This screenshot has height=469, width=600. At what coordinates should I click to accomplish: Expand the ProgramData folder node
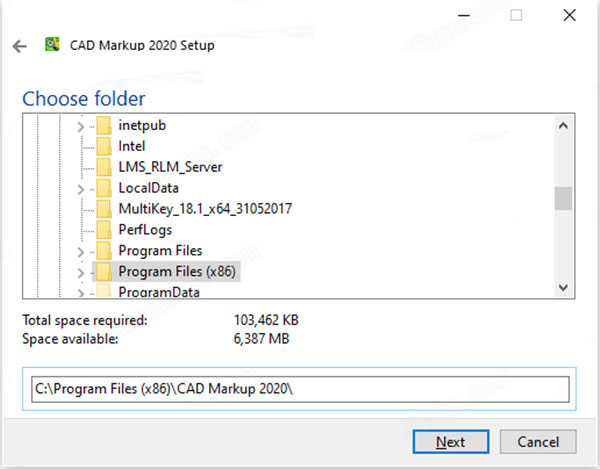point(80,293)
